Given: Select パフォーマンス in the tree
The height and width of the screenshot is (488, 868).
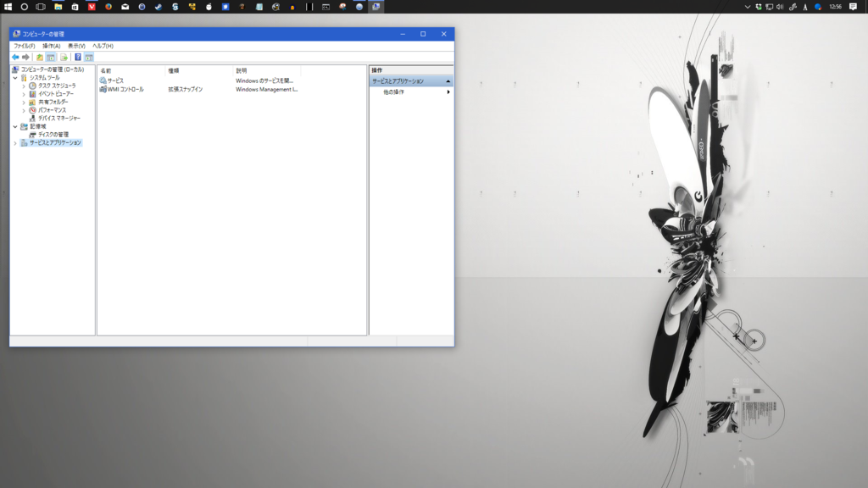Looking at the screenshot, I should tap(52, 111).
